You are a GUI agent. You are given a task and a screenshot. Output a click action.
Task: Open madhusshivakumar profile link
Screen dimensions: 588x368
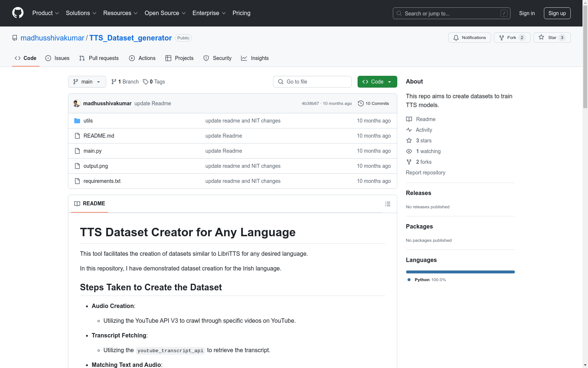tap(53, 38)
